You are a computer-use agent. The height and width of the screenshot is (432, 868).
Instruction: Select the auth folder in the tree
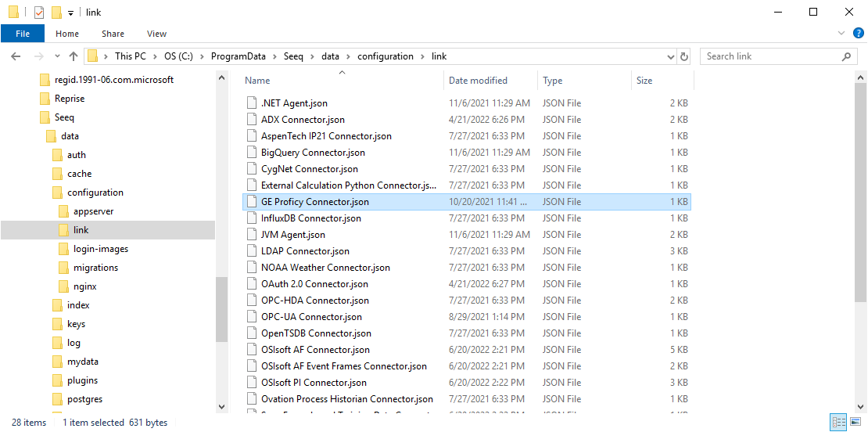click(x=77, y=155)
